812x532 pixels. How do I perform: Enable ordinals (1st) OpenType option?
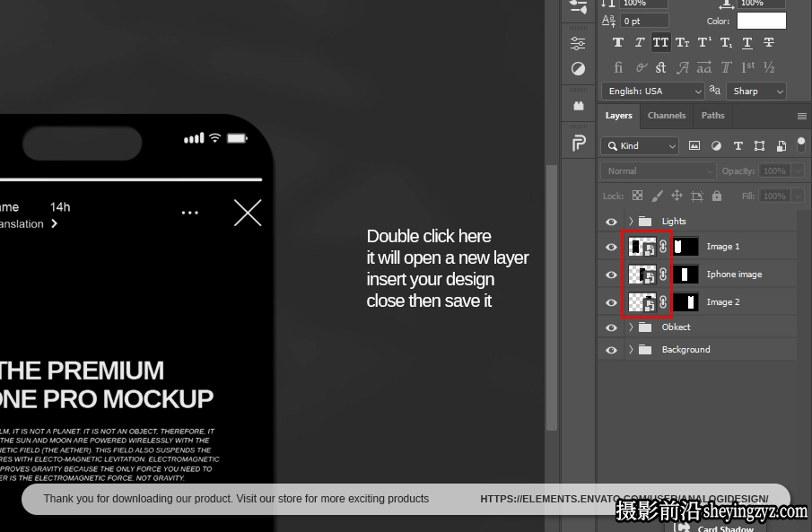click(x=747, y=67)
